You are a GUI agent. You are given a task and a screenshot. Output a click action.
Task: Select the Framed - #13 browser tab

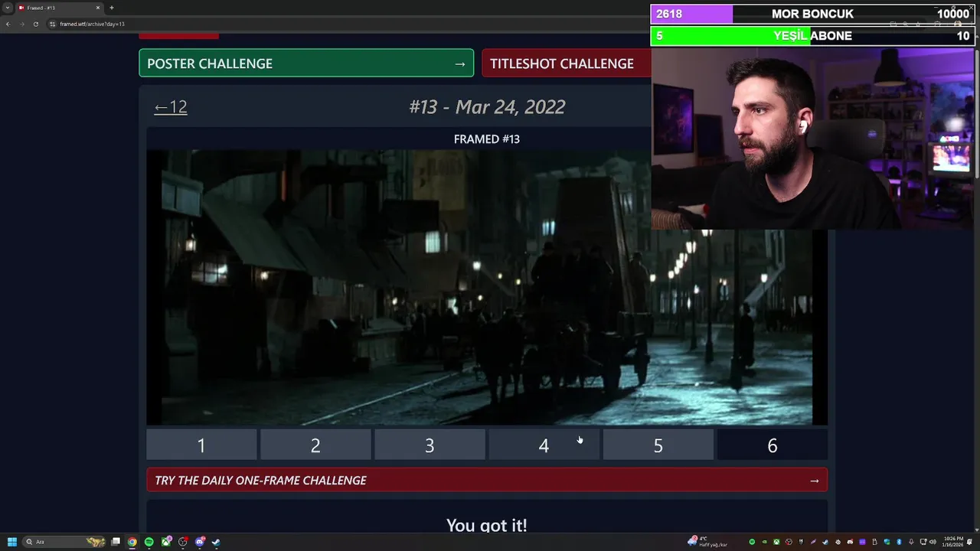pos(60,8)
